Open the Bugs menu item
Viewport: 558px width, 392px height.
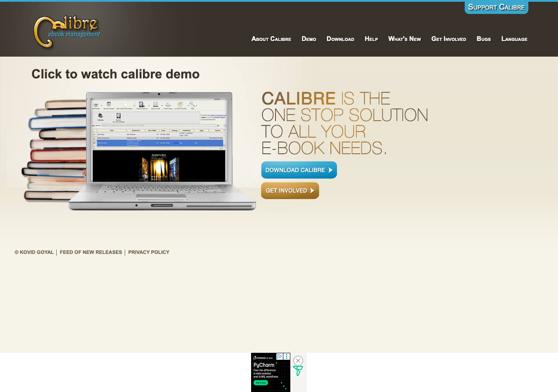(484, 38)
